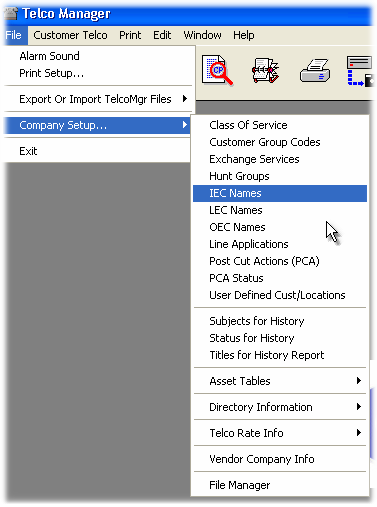
Task: Select Titles for History Report
Action: pos(280,355)
